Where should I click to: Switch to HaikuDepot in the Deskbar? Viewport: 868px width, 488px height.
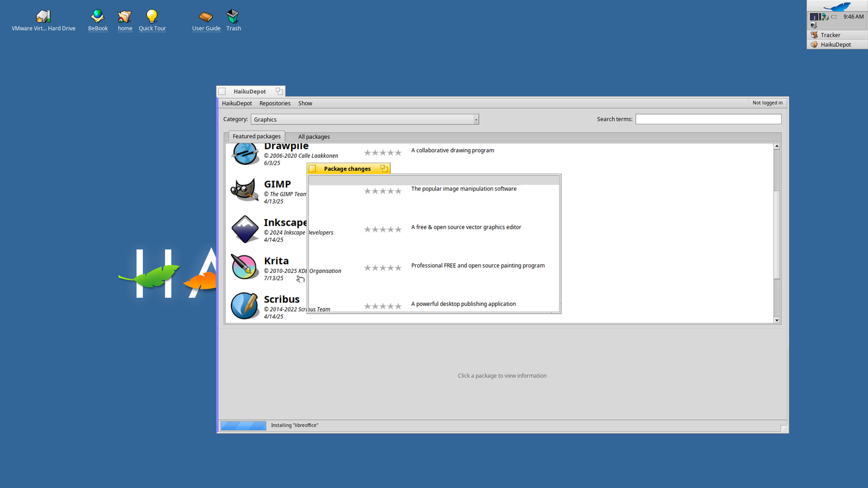[837, 45]
